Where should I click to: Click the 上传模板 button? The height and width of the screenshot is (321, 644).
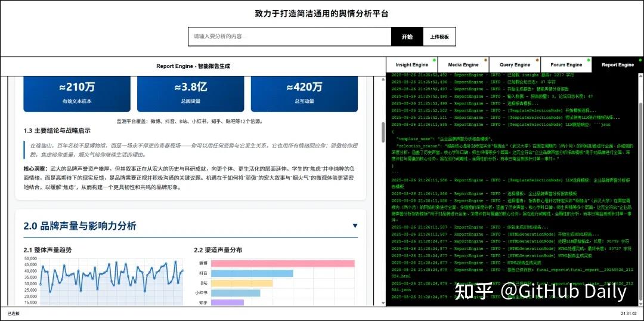tap(439, 37)
